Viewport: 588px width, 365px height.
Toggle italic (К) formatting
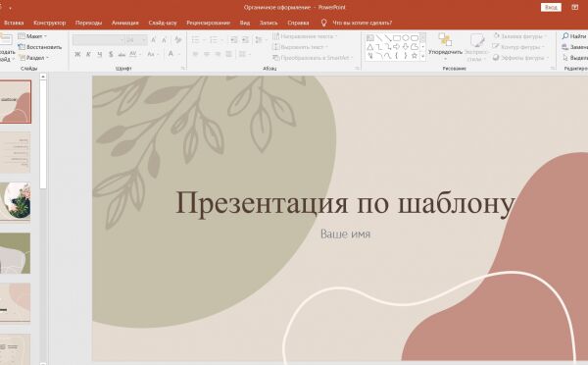pyautogui.click(x=88, y=54)
